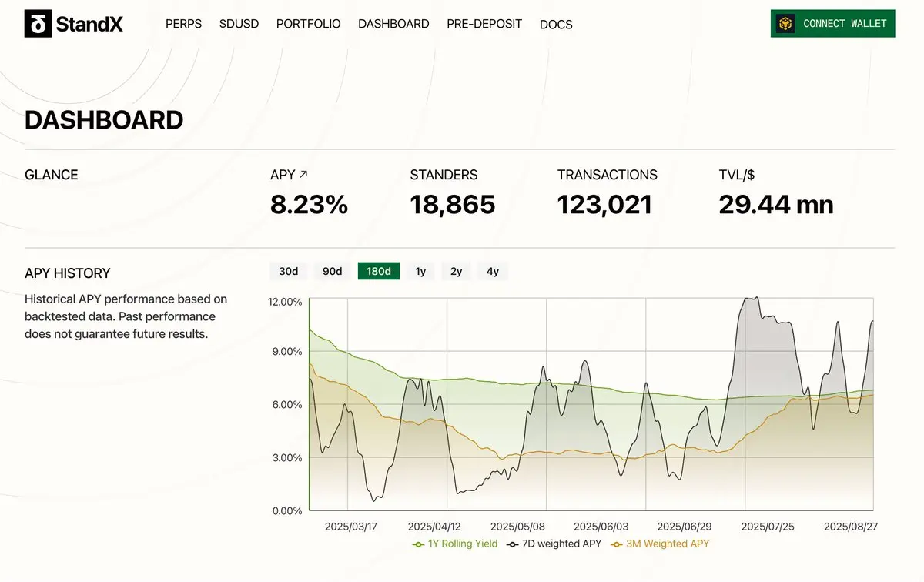Go to PORTFOLIO
This screenshot has height=582, width=924.
tap(309, 24)
